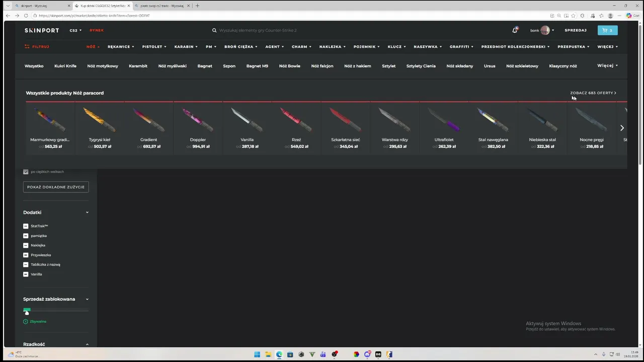The height and width of the screenshot is (362, 644).
Task: Click the Edge browser taskbar icon
Action: [279, 354]
